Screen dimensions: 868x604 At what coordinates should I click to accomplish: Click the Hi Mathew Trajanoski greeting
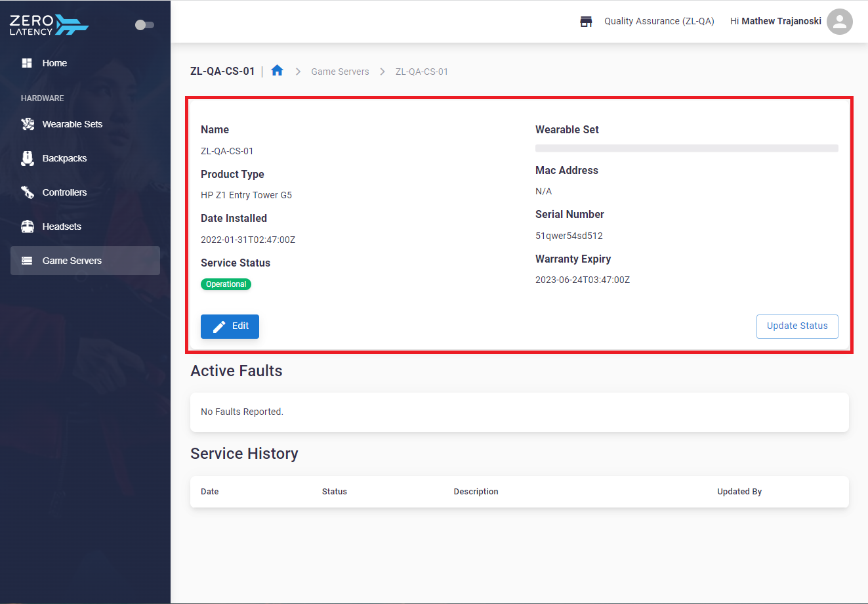[775, 21]
